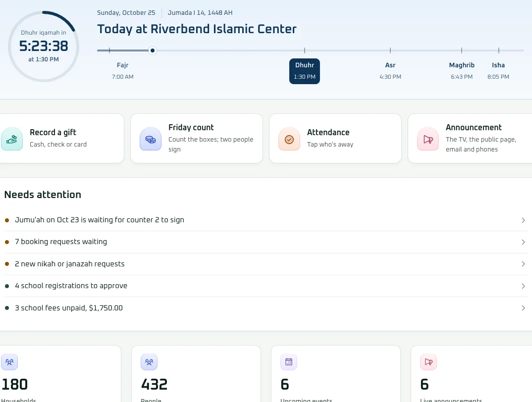The image size is (532, 402).
Task: Click the Upcoming events calendar icon
Action: 289,362
